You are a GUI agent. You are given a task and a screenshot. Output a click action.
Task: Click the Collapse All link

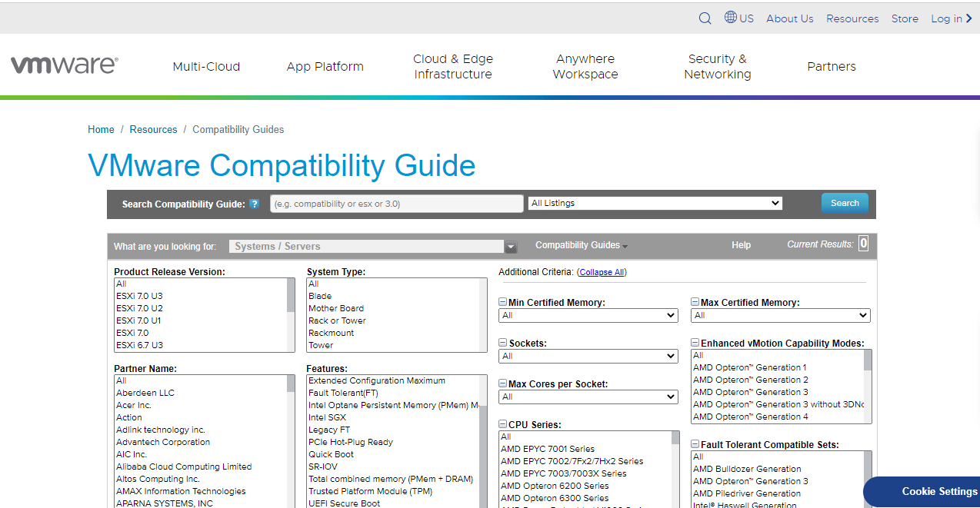(601, 271)
